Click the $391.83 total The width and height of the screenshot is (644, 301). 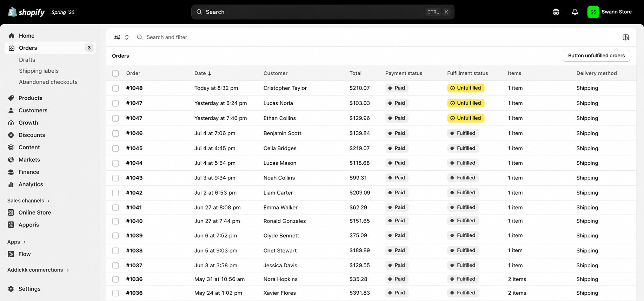click(x=360, y=293)
